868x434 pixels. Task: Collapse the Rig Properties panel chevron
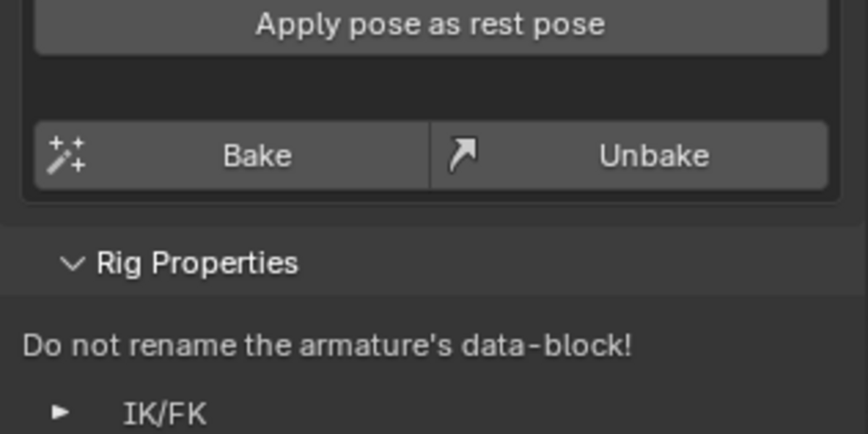72,264
